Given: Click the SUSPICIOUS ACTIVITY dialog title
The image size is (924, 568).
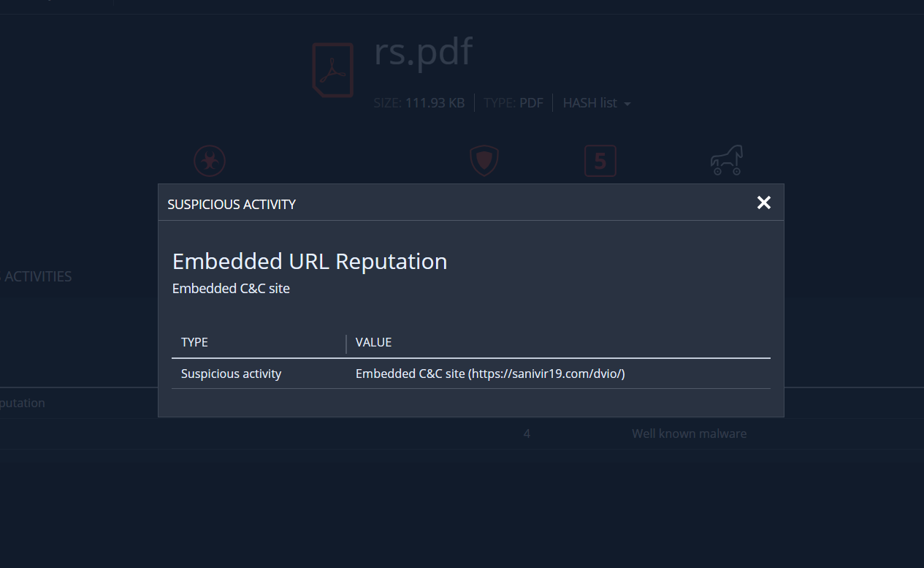Looking at the screenshot, I should click(232, 205).
